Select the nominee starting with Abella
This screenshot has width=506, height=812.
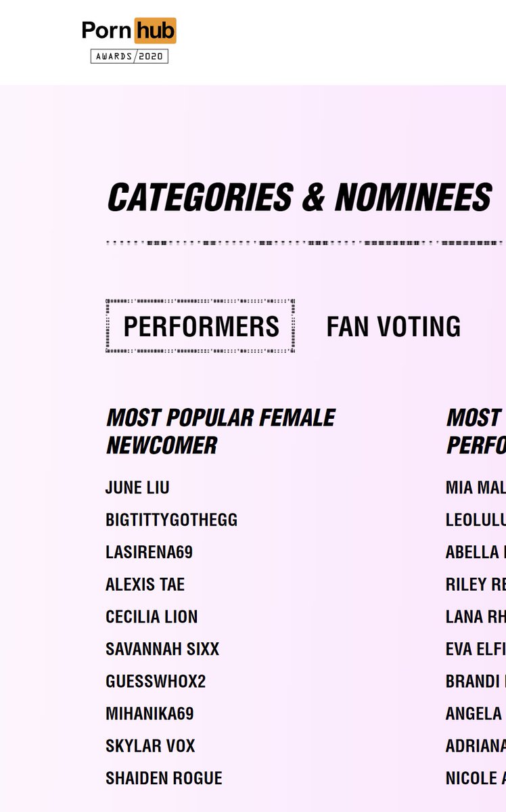tap(475, 552)
